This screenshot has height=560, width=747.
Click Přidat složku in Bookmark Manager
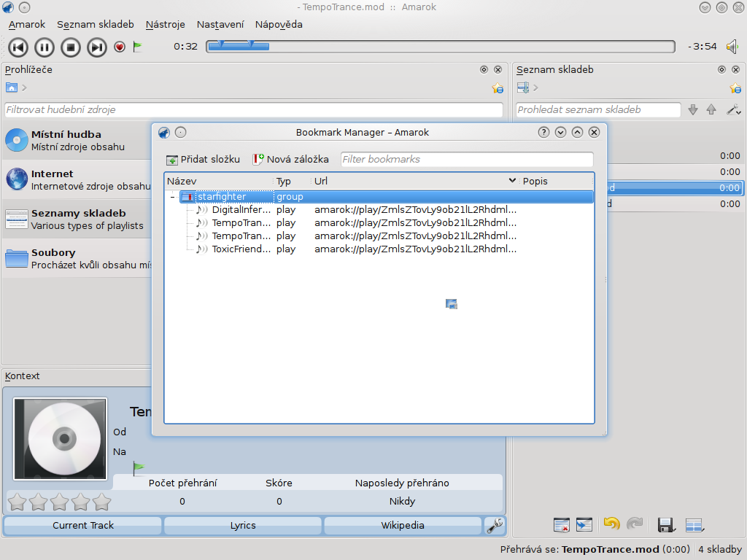click(x=203, y=159)
